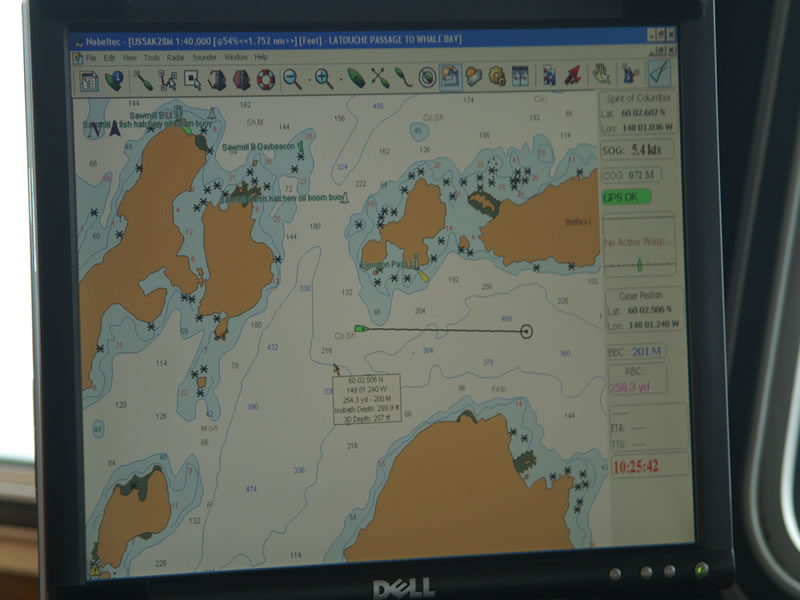Click the Bettles I island label

(x=578, y=222)
